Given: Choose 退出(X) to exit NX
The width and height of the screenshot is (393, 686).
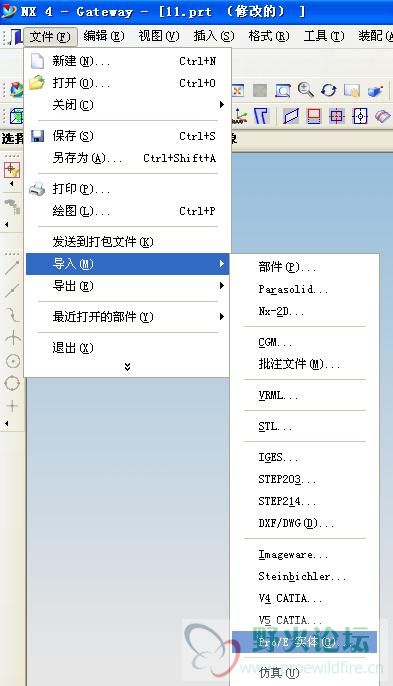Looking at the screenshot, I should [x=127, y=348].
